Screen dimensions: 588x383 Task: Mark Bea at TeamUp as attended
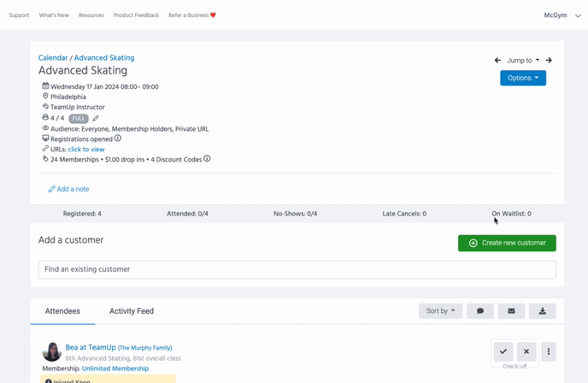pyautogui.click(x=503, y=351)
